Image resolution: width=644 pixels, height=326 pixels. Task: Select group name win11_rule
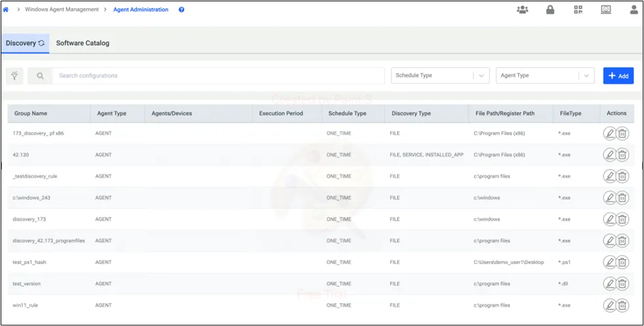pos(26,305)
